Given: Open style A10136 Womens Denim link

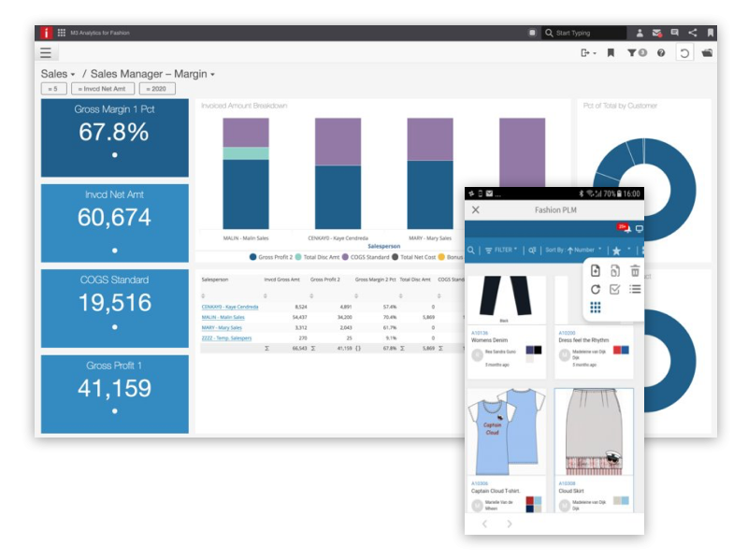Looking at the screenshot, I should pyautogui.click(x=480, y=333).
